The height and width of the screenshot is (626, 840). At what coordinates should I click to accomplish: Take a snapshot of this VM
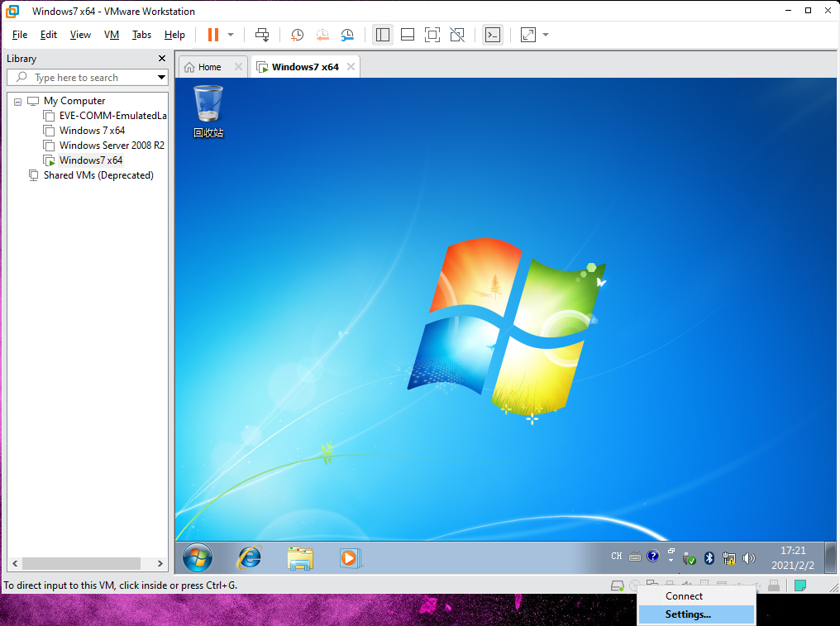[x=297, y=35]
